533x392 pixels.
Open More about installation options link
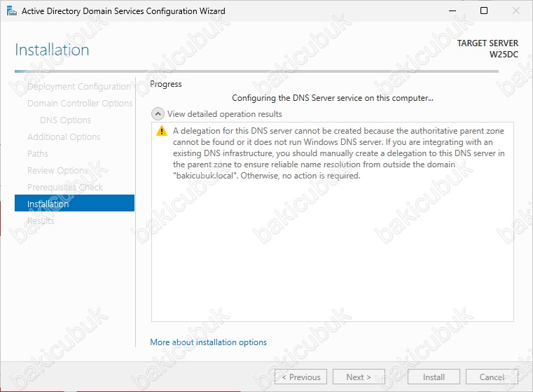(x=208, y=342)
